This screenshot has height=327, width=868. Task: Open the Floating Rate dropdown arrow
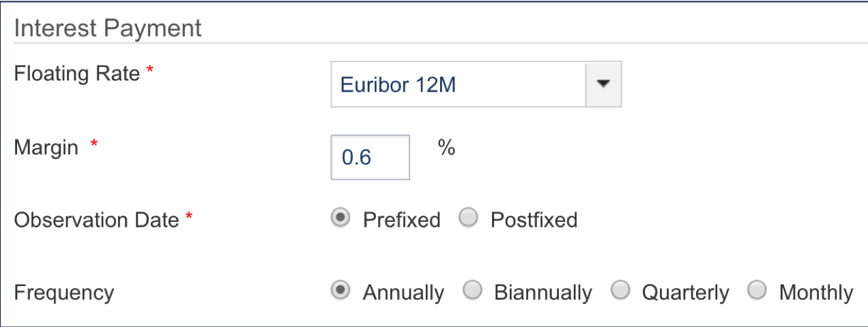[x=603, y=85]
